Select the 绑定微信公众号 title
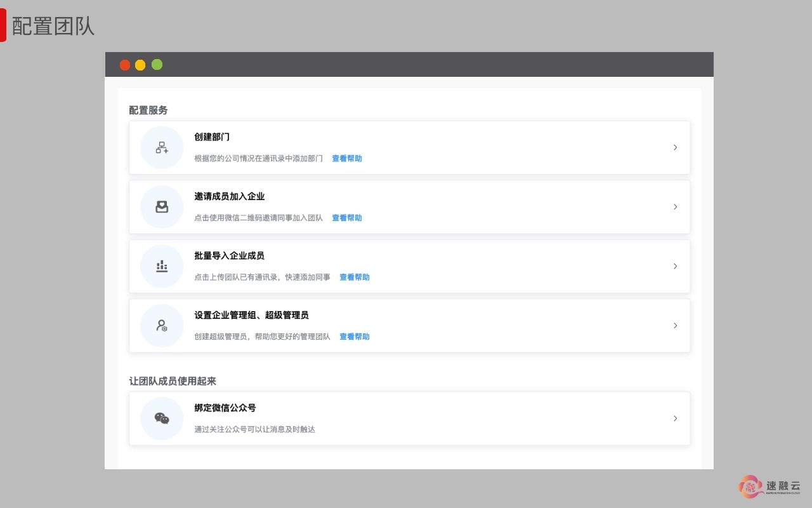The image size is (812, 508). point(225,408)
